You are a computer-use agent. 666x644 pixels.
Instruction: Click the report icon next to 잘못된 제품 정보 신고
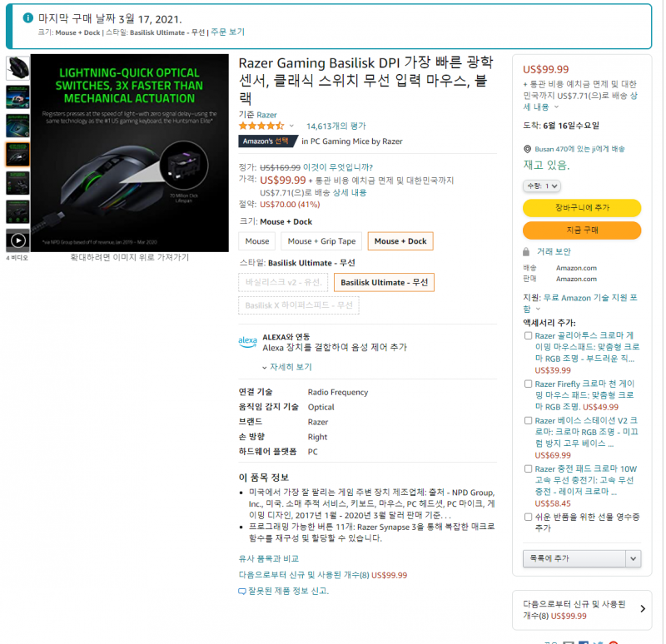(242, 592)
